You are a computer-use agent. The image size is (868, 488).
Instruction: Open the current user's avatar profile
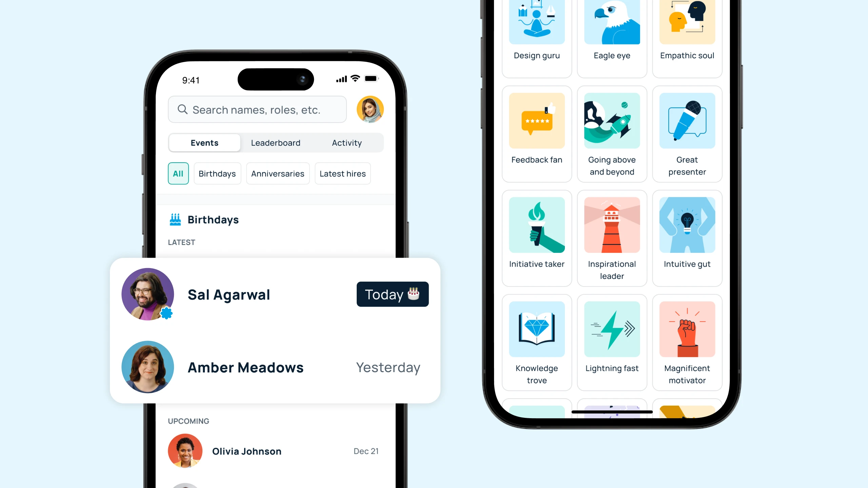click(x=370, y=109)
